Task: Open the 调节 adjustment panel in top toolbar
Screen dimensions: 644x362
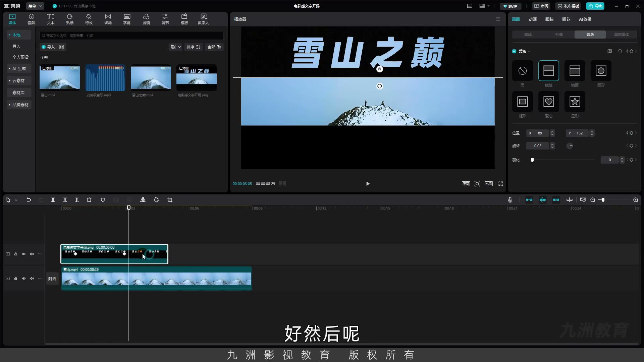Action: pyautogui.click(x=165, y=19)
